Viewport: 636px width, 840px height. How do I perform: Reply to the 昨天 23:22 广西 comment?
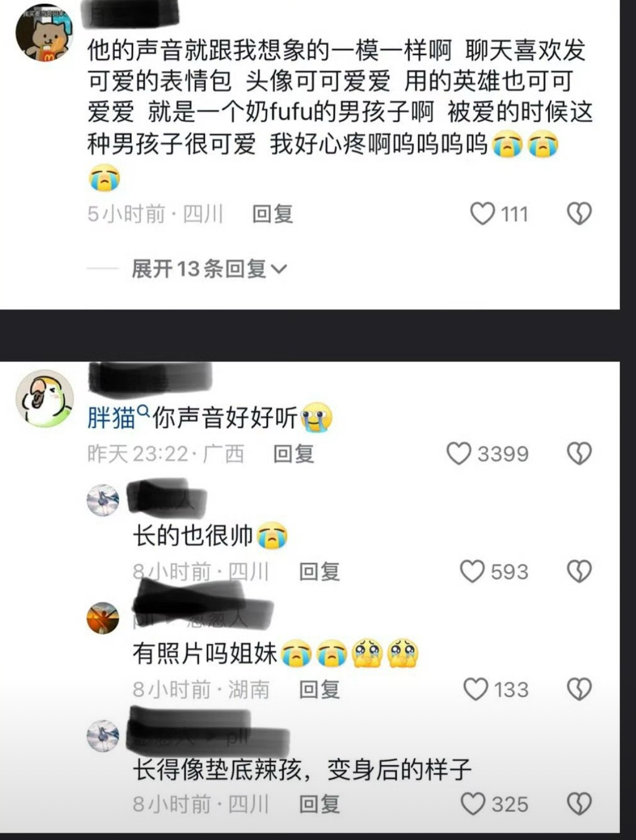[x=294, y=453]
